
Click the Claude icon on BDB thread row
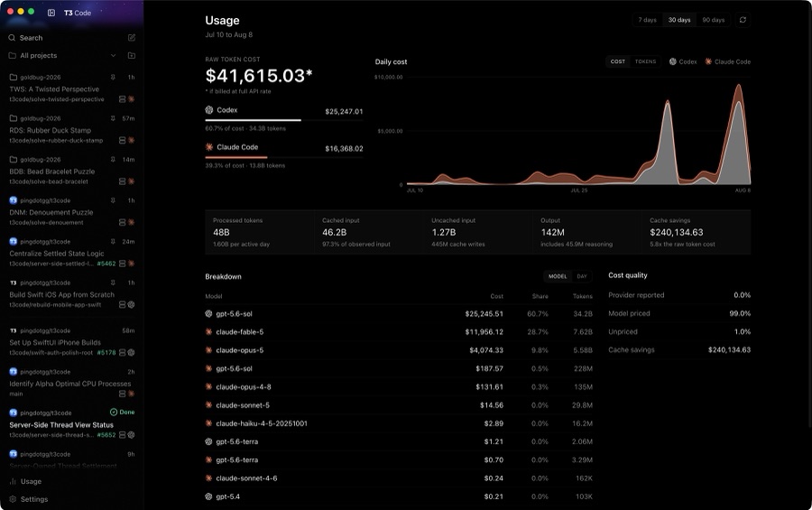pos(132,181)
